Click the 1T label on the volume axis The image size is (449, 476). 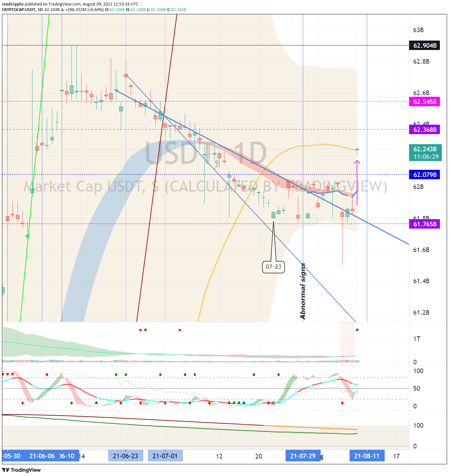pyautogui.click(x=417, y=339)
